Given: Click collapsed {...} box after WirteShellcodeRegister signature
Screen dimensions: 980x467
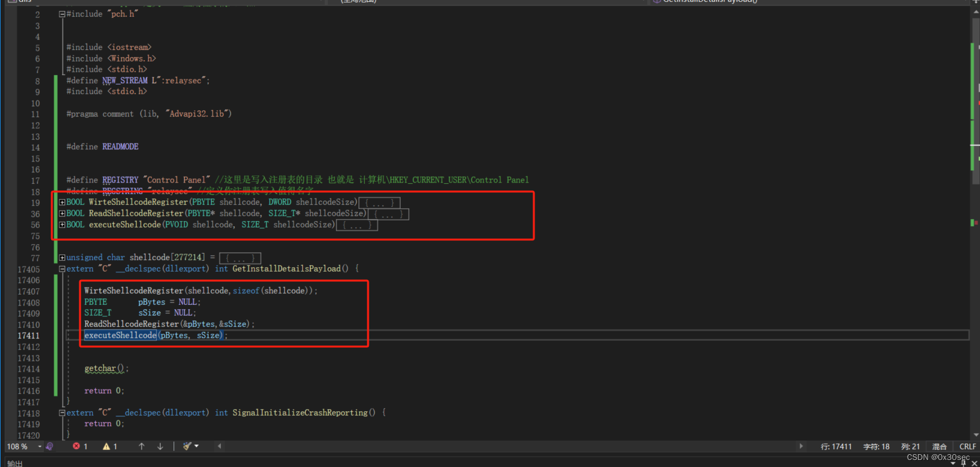Looking at the screenshot, I should tap(379, 203).
